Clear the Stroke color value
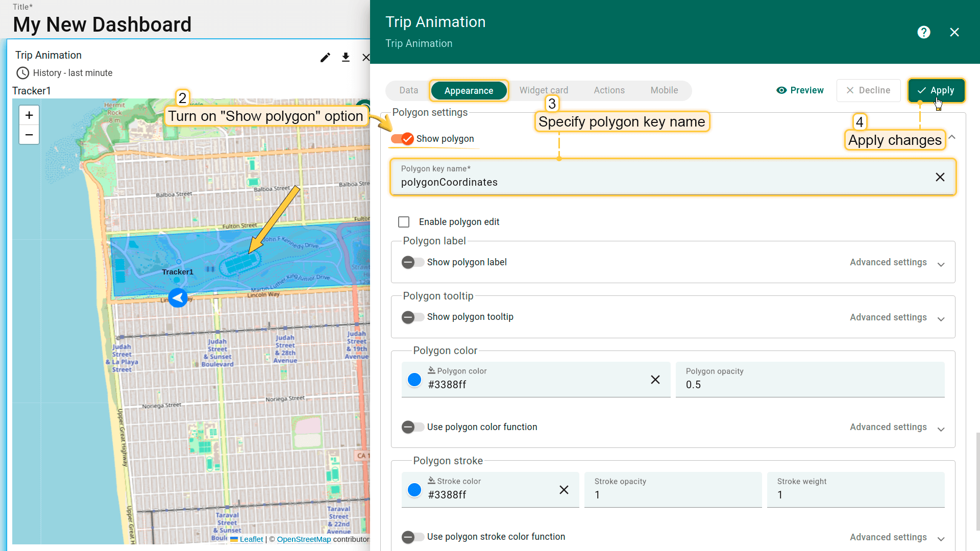 click(x=564, y=490)
